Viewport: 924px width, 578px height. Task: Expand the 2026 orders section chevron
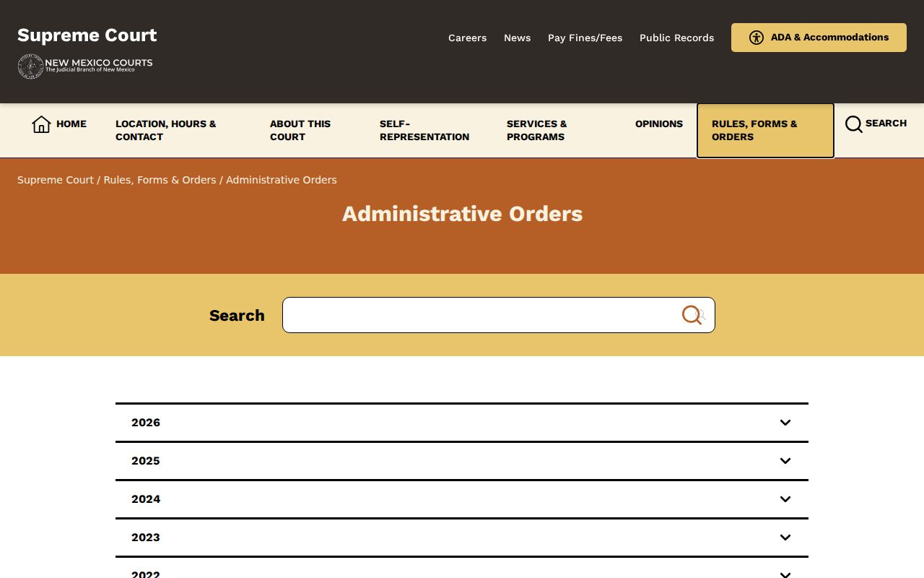[785, 423]
